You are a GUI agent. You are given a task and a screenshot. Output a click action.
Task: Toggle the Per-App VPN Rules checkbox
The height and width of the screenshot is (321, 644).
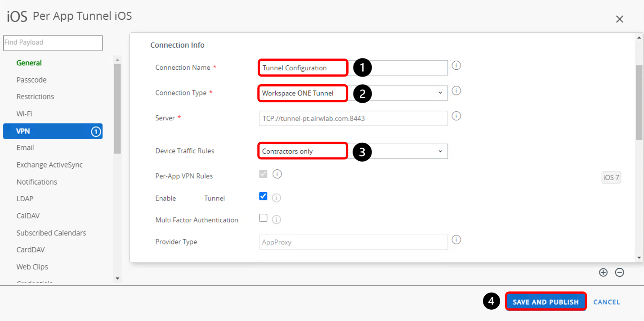263,174
